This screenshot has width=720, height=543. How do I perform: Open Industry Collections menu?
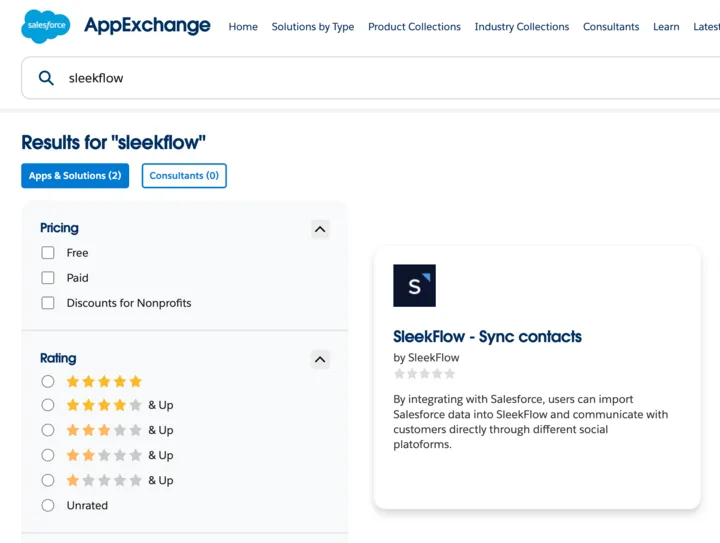pyautogui.click(x=522, y=27)
